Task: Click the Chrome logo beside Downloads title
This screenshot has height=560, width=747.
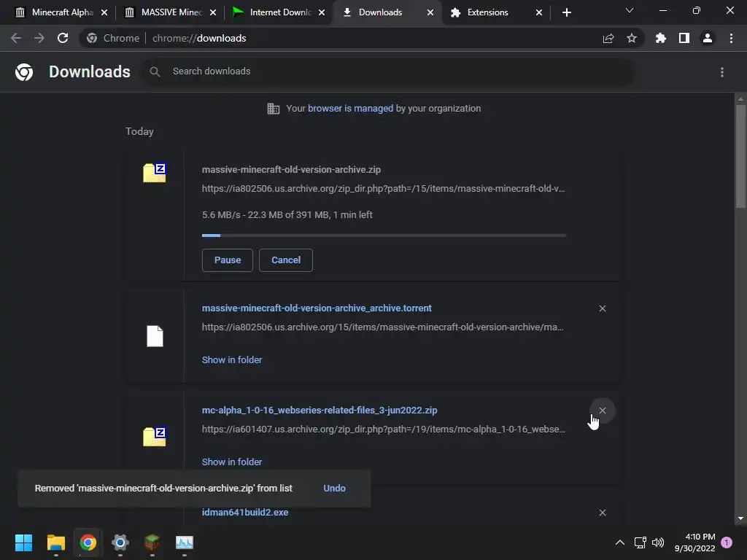Action: click(24, 72)
